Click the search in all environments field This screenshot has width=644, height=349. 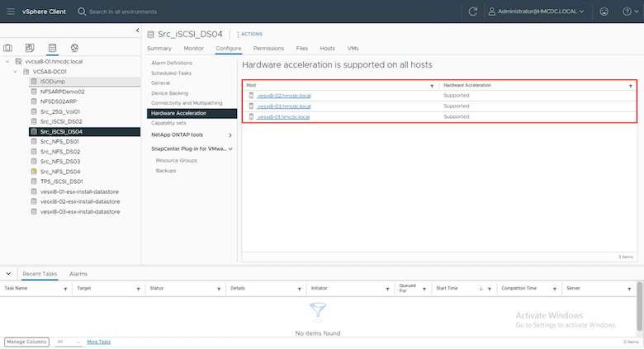pyautogui.click(x=165, y=12)
